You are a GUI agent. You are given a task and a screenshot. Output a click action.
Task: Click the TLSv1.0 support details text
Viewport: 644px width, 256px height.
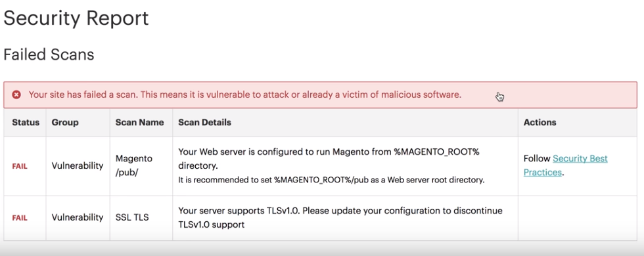tap(340, 217)
